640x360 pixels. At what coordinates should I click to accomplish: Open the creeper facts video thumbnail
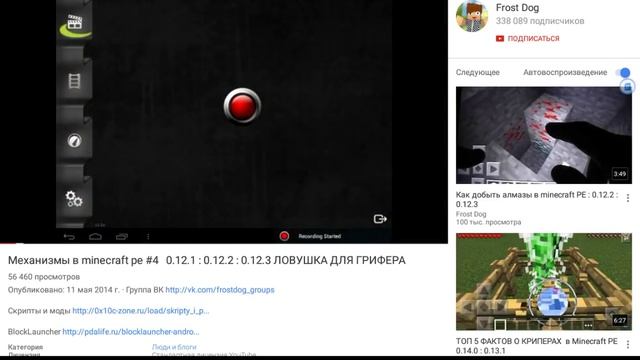click(544, 282)
